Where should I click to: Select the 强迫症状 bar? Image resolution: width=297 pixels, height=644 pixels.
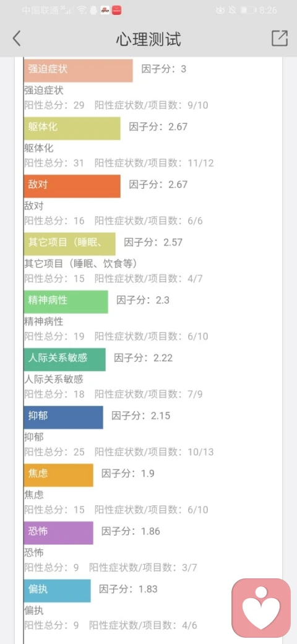pos(79,71)
